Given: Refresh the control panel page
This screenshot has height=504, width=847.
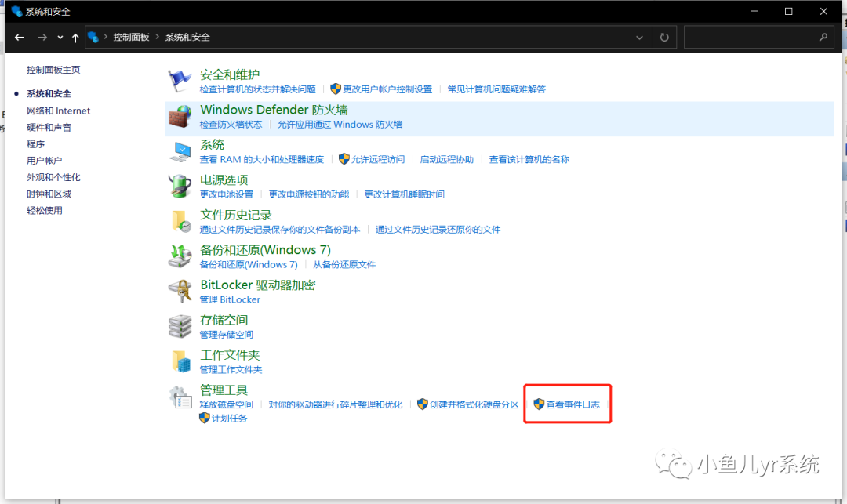Looking at the screenshot, I should click(664, 38).
